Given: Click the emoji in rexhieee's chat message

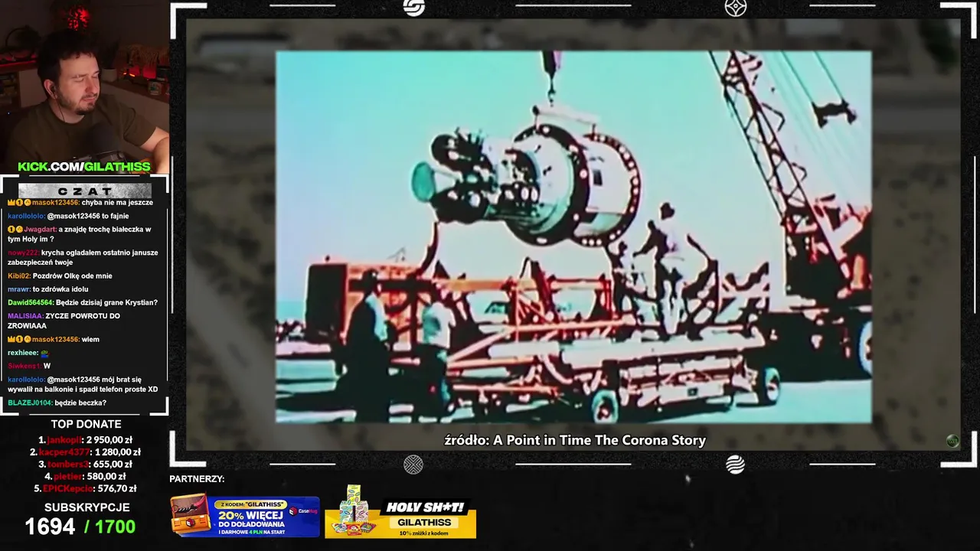Looking at the screenshot, I should pyautogui.click(x=45, y=353).
